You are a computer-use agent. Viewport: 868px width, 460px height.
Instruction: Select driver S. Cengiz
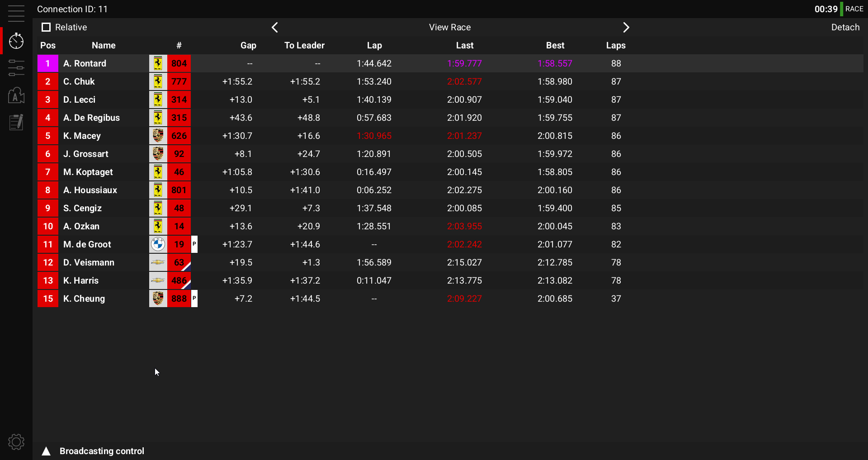[x=82, y=208]
